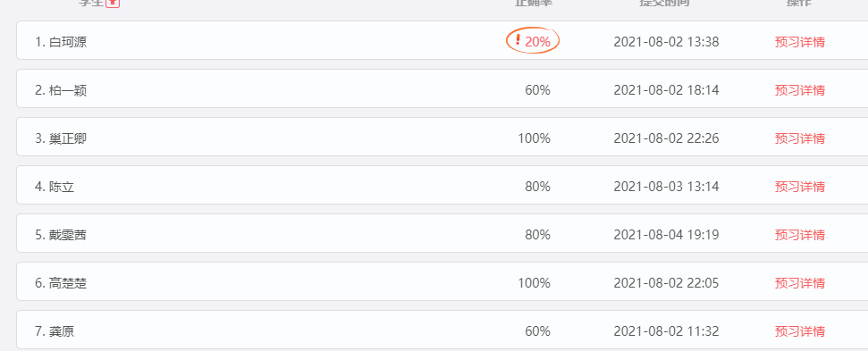Screen dimensions: 868x351
Task: Select student row 2. 柏一颖
Action: 442,88
